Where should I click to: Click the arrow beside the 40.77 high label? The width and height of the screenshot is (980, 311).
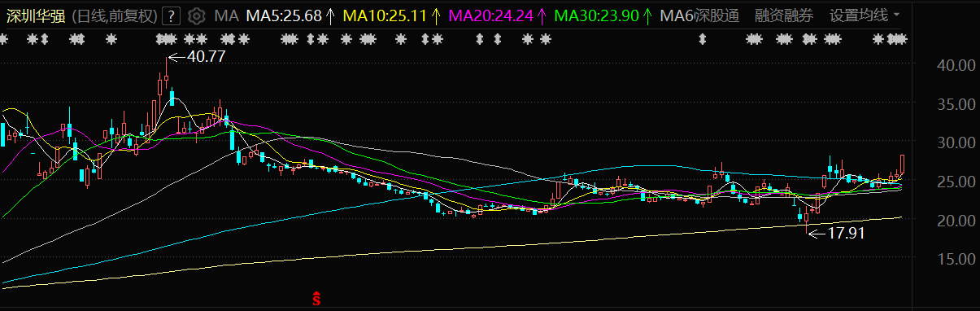[x=176, y=57]
